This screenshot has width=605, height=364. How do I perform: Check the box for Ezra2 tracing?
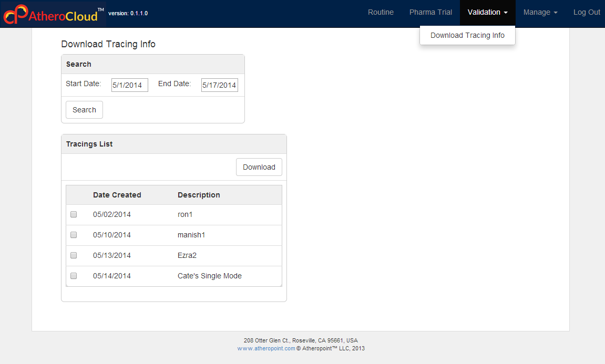coord(74,255)
